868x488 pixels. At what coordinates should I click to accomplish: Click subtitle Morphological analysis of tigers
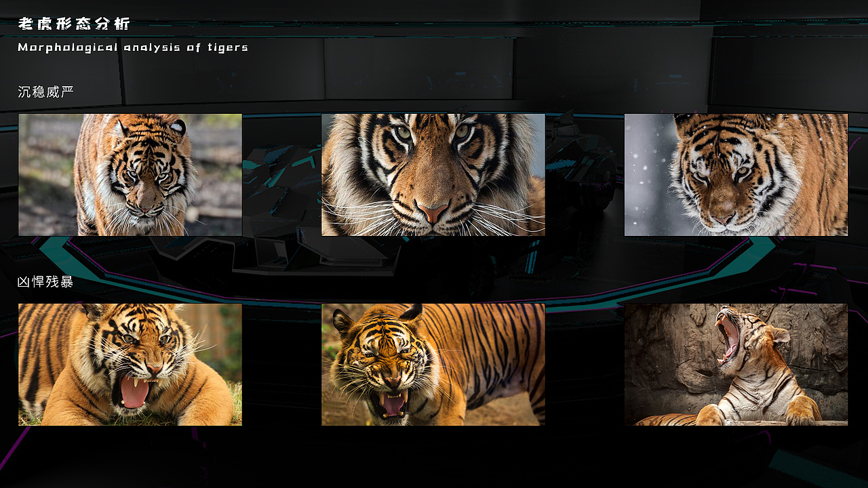pyautogui.click(x=133, y=47)
